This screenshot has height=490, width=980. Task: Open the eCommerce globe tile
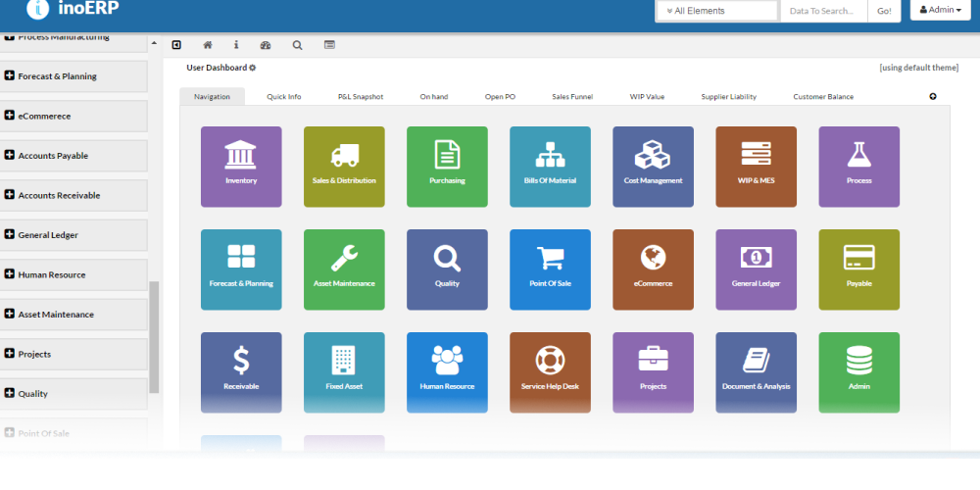pos(653,269)
